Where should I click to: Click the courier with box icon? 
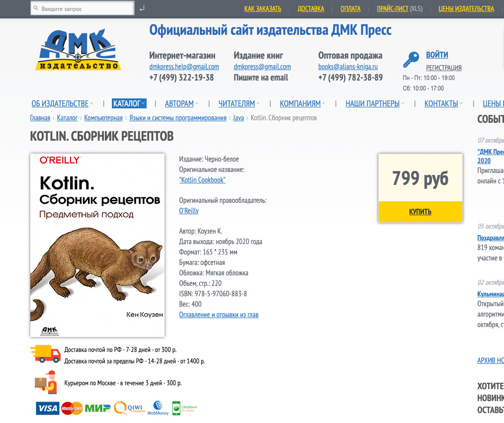pyautogui.click(x=46, y=382)
